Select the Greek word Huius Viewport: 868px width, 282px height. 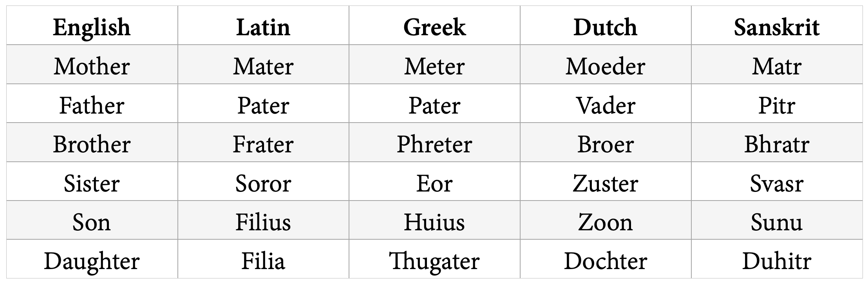434,222
